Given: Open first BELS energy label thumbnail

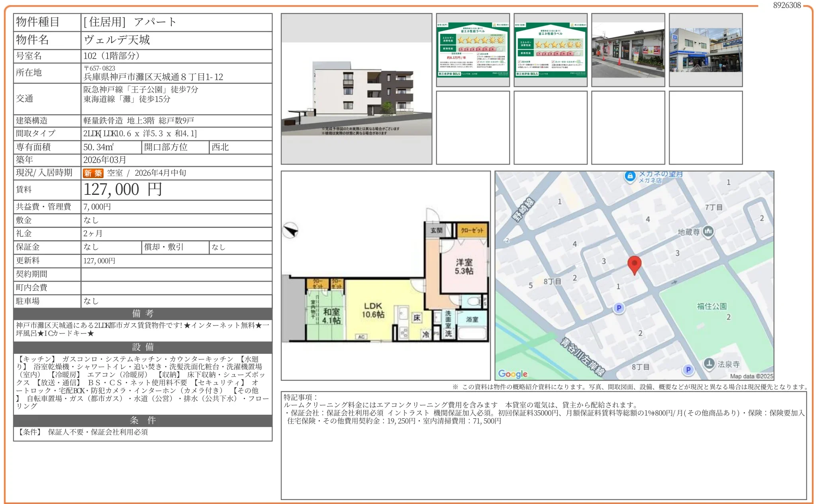Looking at the screenshot, I should coord(473,50).
